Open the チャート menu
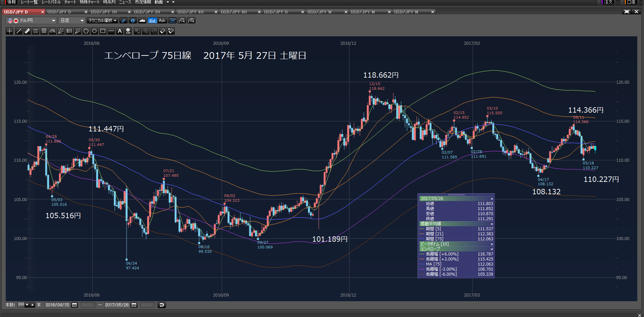Viewport: 644px width, 317px height. (x=70, y=2)
